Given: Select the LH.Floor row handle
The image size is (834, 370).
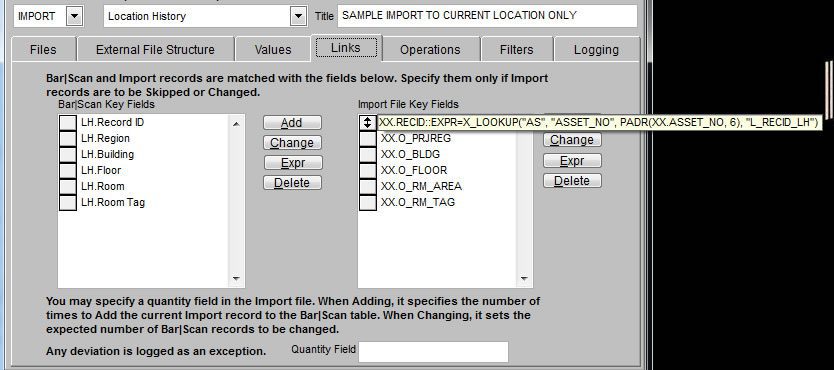Looking at the screenshot, I should 68,170.
